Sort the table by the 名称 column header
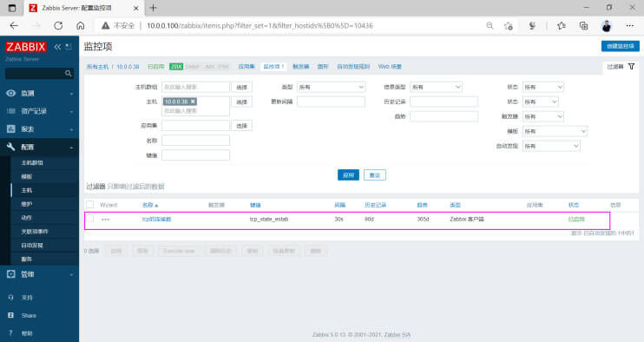The image size is (644, 342). tap(150, 205)
